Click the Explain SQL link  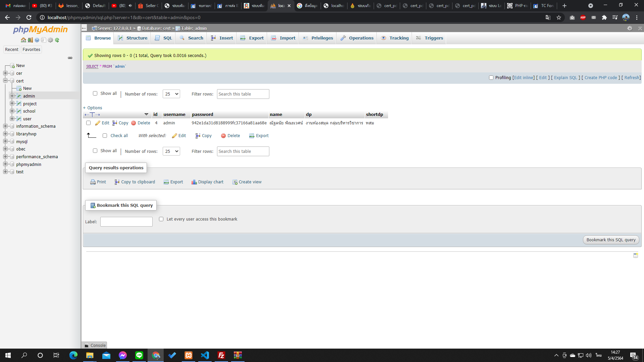pos(566,78)
